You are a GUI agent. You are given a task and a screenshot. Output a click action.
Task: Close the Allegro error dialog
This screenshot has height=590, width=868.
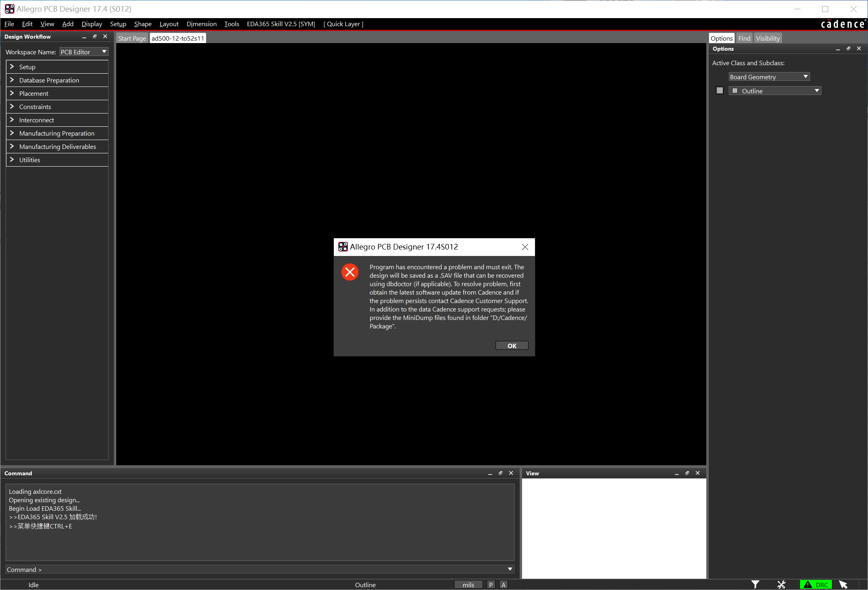tap(525, 247)
